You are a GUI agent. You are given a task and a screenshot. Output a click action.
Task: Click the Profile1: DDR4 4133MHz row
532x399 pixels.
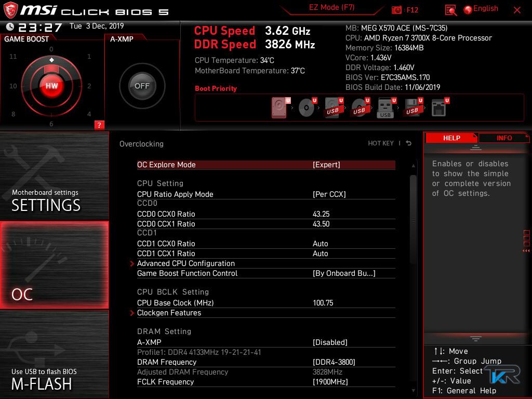[199, 352]
